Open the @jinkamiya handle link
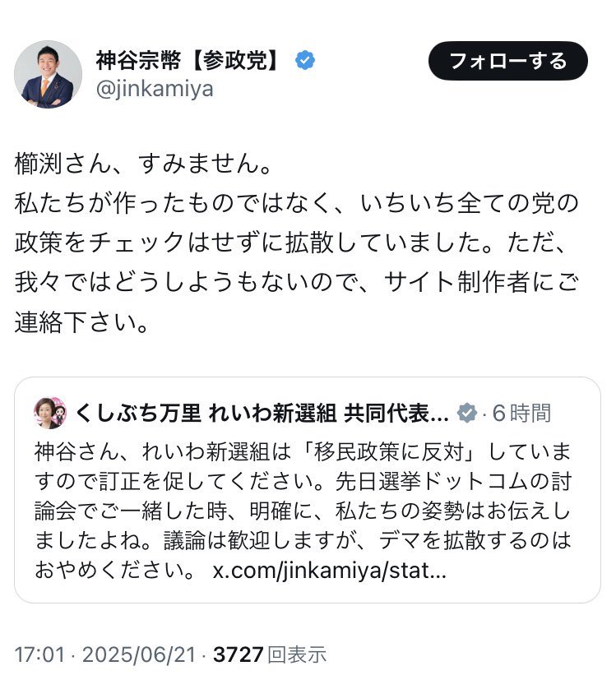 click(x=155, y=89)
